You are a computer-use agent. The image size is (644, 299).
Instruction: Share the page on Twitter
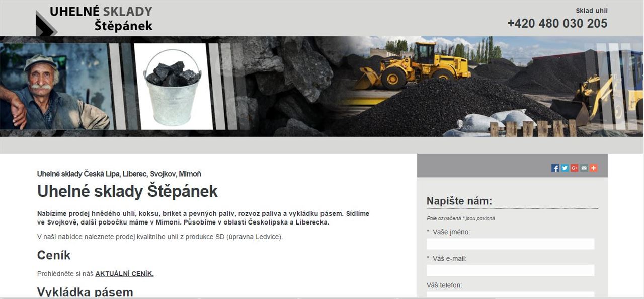[x=565, y=168]
